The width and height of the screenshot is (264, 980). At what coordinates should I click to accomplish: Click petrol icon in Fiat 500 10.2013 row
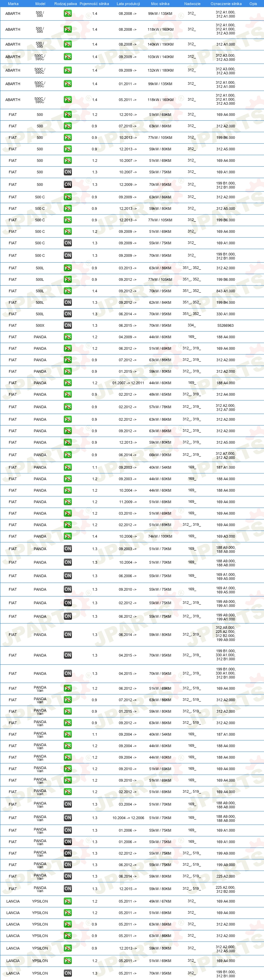point(68,138)
